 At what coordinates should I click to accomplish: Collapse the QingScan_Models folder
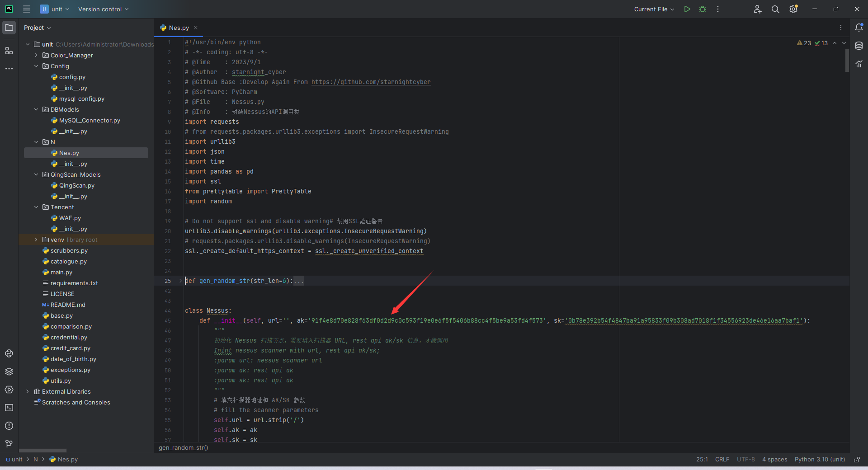point(36,174)
